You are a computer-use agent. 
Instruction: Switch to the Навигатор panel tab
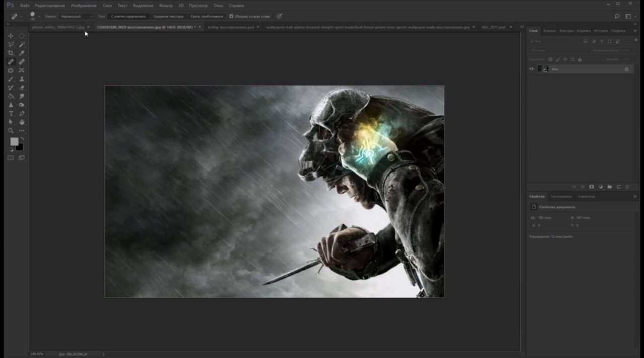pyautogui.click(x=586, y=196)
